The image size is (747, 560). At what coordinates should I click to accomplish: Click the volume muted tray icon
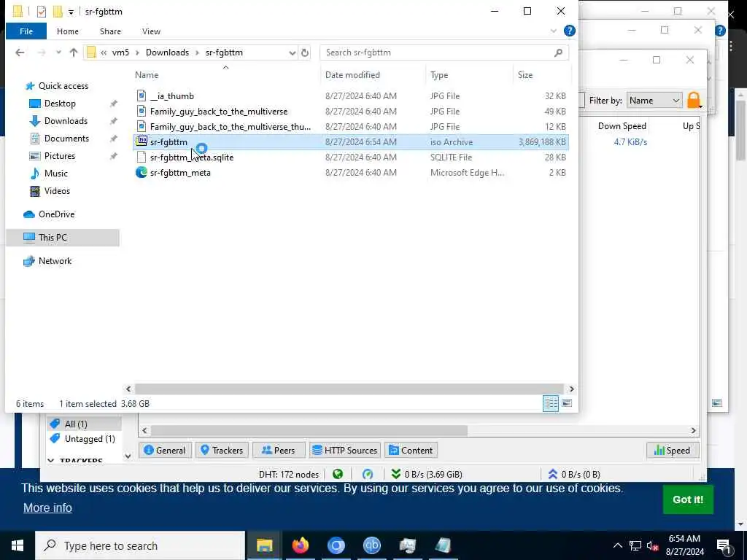pos(652,545)
